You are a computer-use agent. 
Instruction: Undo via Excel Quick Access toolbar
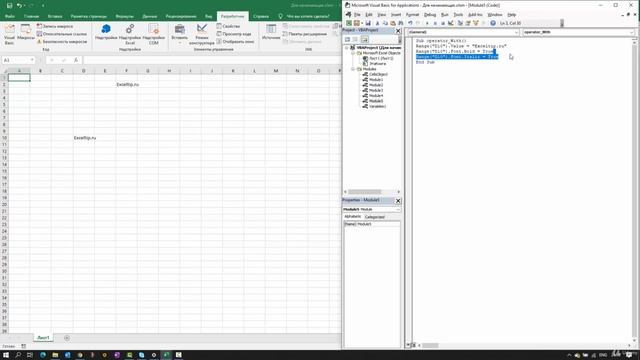click(x=19, y=6)
